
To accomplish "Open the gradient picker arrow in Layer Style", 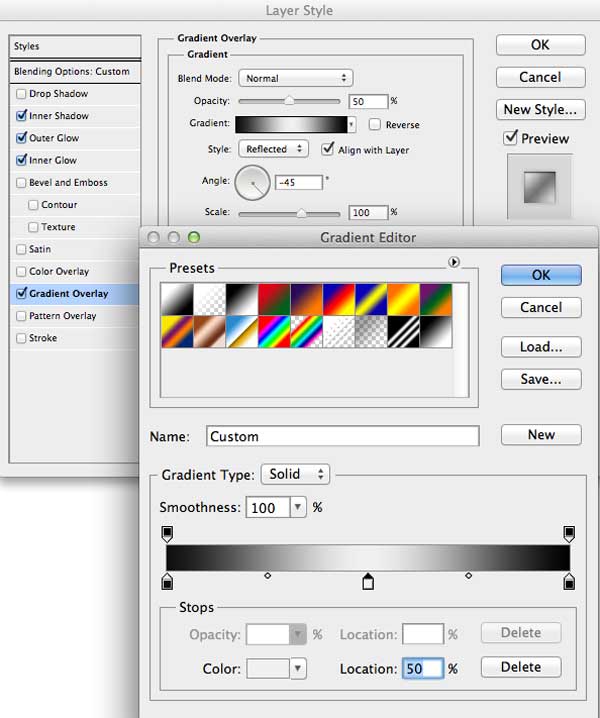I will pos(351,124).
